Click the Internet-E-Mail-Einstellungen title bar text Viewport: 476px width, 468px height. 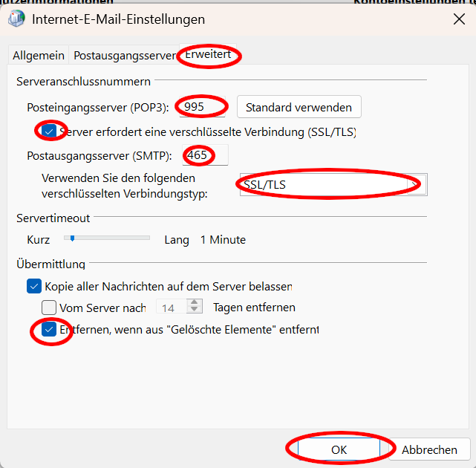(119, 19)
